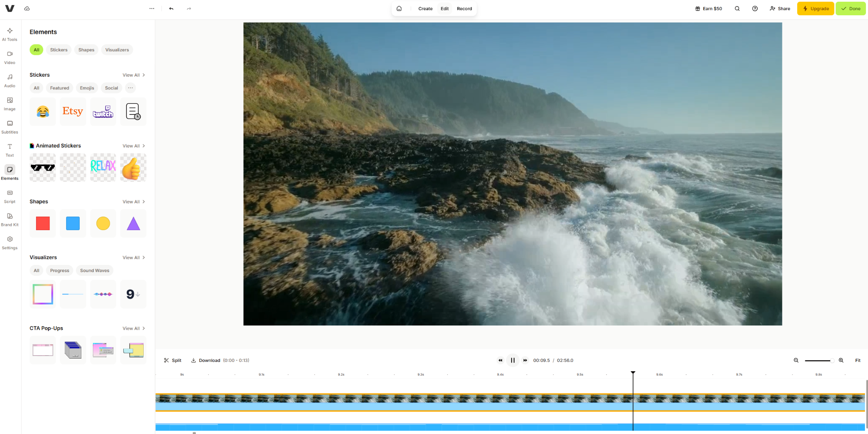Open the search magnifier icon
868x434 pixels.
coord(737,8)
